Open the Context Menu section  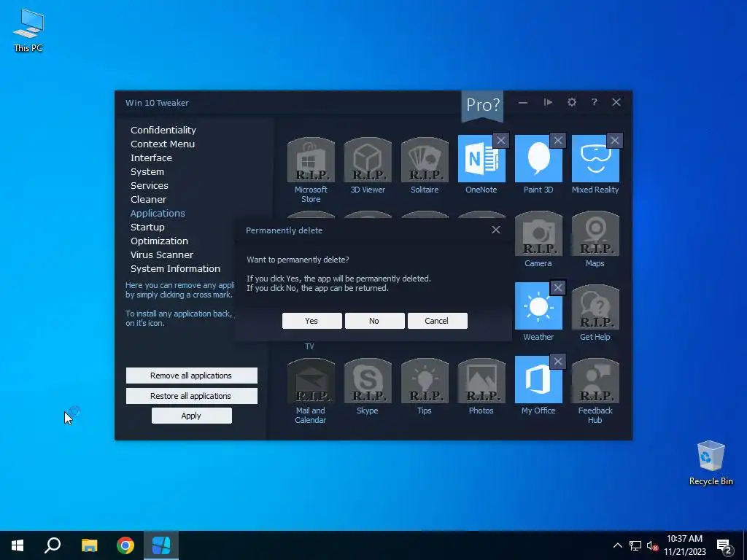click(163, 144)
